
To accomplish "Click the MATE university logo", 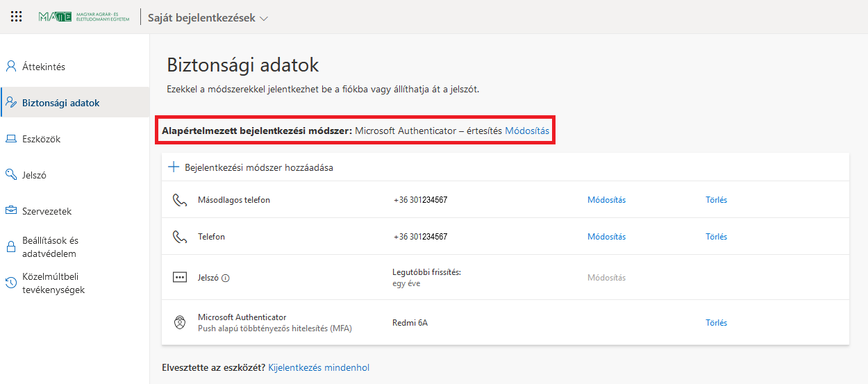I will [84, 17].
